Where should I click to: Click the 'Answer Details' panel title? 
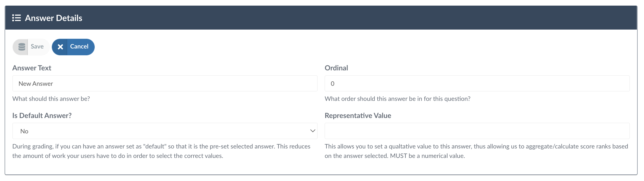point(54,18)
